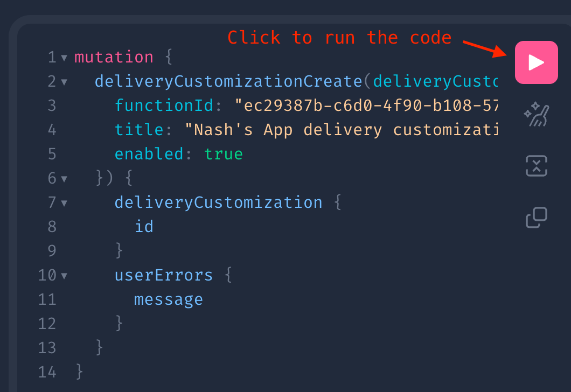This screenshot has height=392, width=571.
Task: Click the userErrors field name
Action: click(164, 275)
